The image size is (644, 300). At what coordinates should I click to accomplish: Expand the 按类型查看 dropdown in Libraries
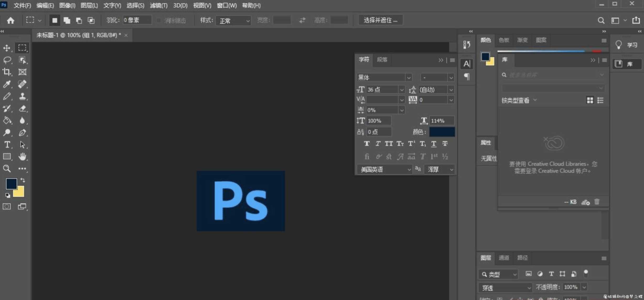[x=519, y=100]
